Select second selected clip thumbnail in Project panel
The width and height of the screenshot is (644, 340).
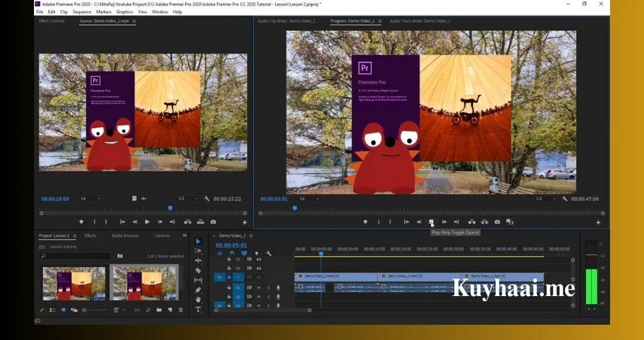pyautogui.click(x=145, y=283)
